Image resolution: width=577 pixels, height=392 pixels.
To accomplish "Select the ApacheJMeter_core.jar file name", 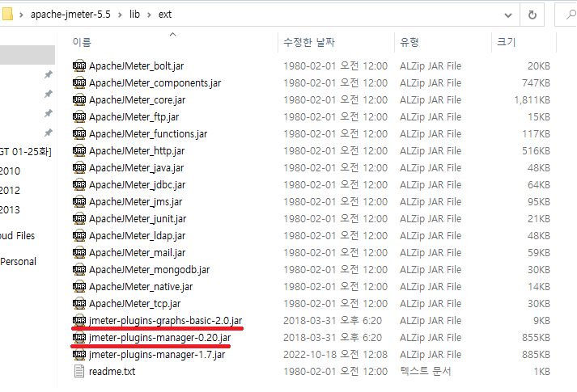I will click(138, 100).
